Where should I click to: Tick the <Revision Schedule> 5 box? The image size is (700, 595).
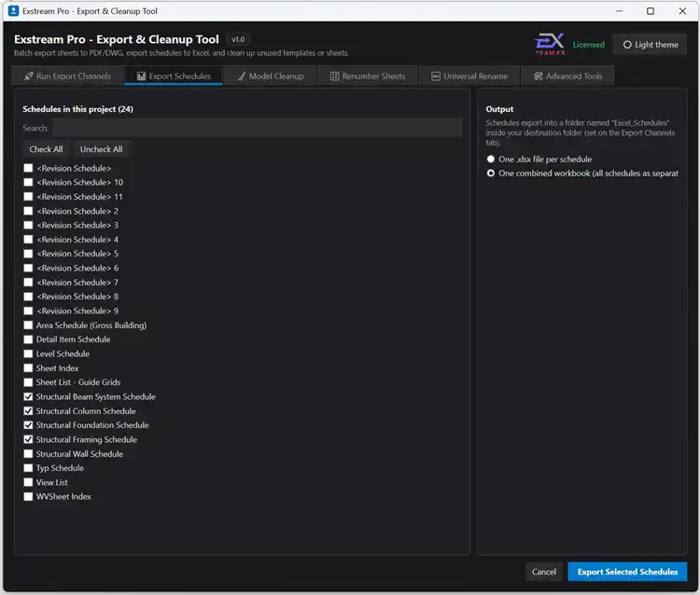pos(28,254)
